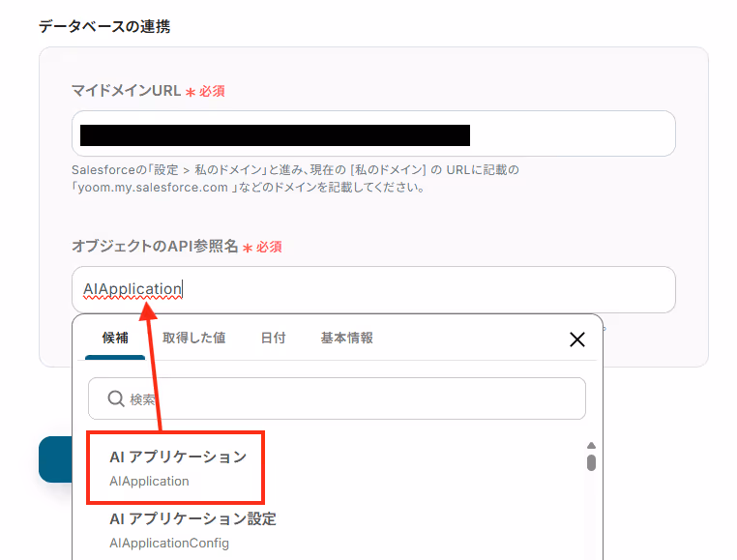
Task: Click the scroll up arrow of candidate list
Action: pos(591,445)
